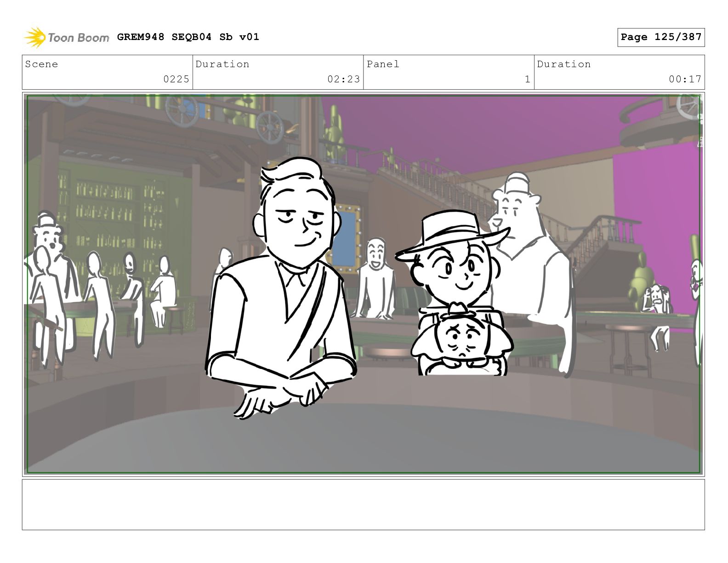Click the Panel header label

coord(383,64)
